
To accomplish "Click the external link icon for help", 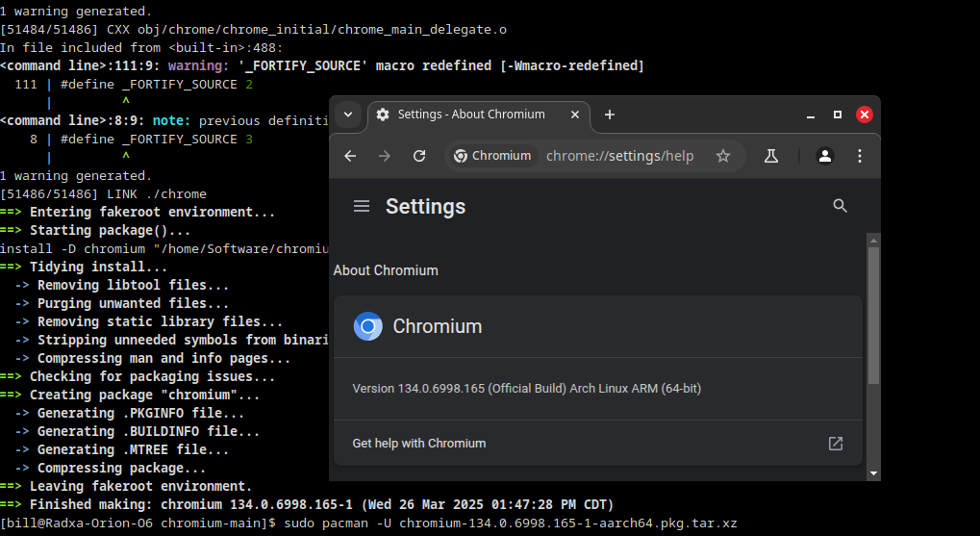I will coord(836,444).
